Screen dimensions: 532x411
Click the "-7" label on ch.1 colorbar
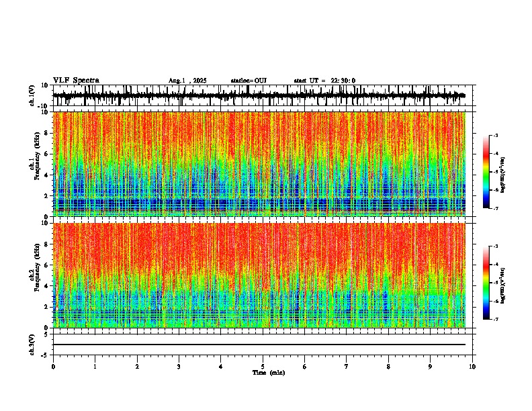click(x=495, y=208)
